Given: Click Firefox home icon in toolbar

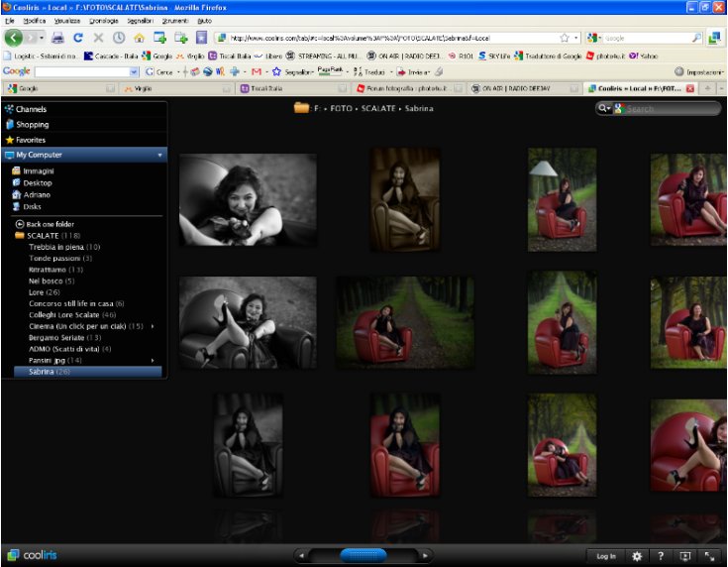Looking at the screenshot, I should [139, 38].
